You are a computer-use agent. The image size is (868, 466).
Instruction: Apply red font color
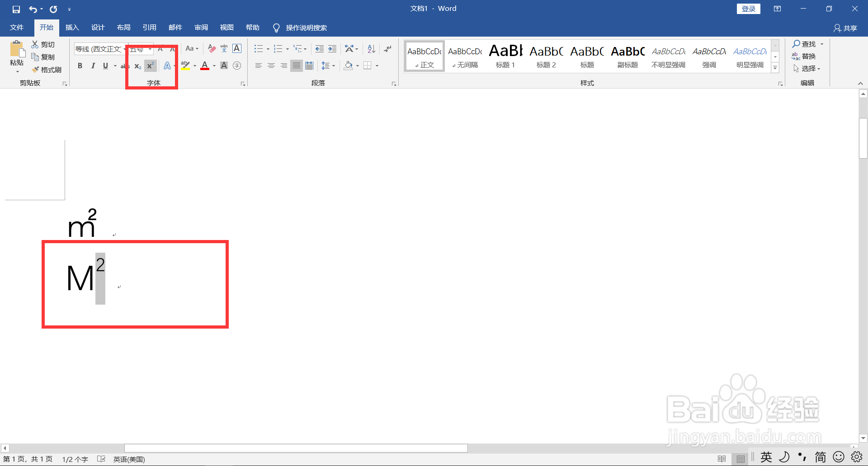click(205, 66)
